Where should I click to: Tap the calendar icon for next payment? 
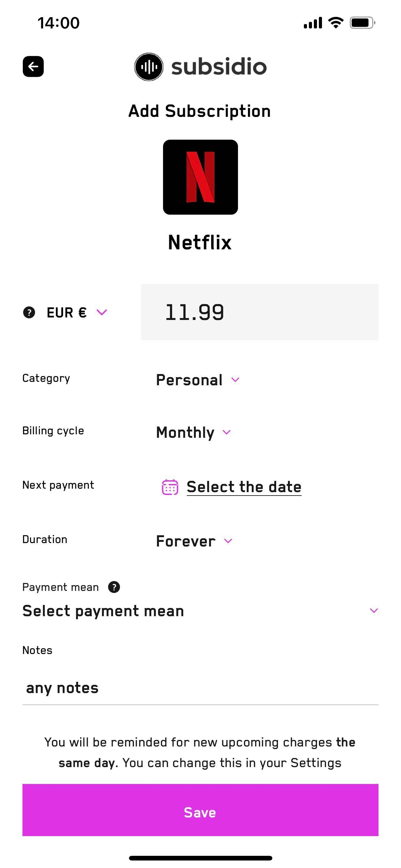(170, 487)
